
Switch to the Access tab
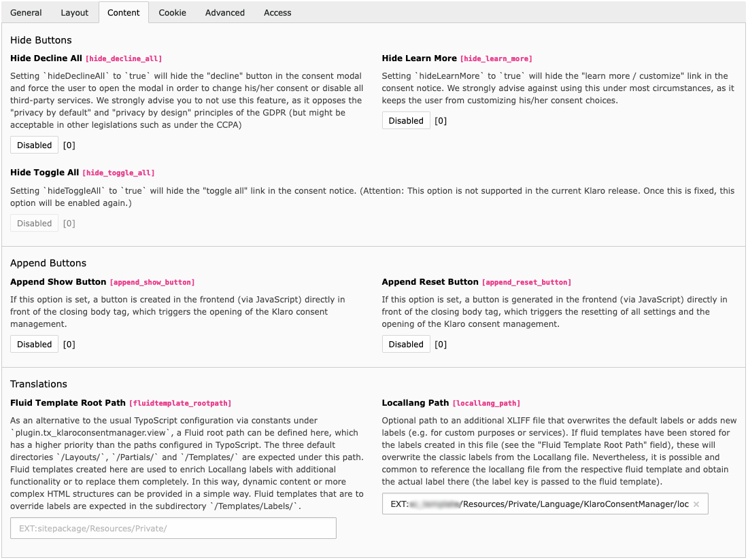coord(277,12)
